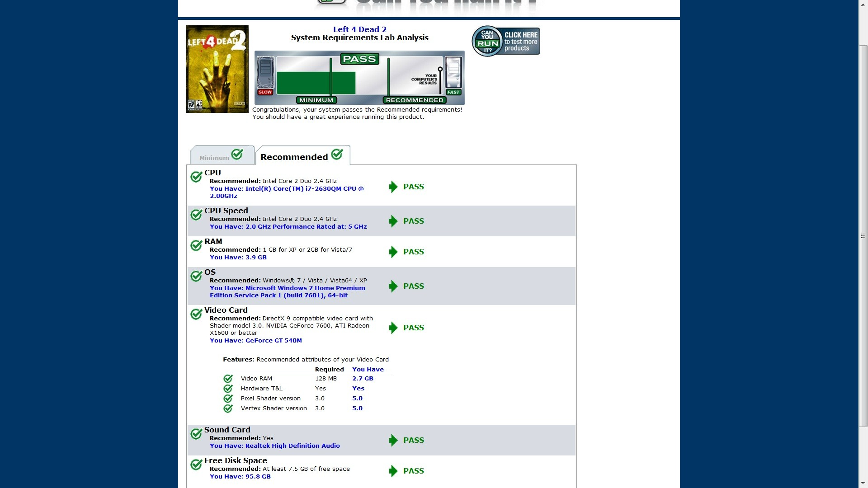Screen dimensions: 868x488
Task: Click the checkmark icon on the Minimum tab
Action: point(237,155)
